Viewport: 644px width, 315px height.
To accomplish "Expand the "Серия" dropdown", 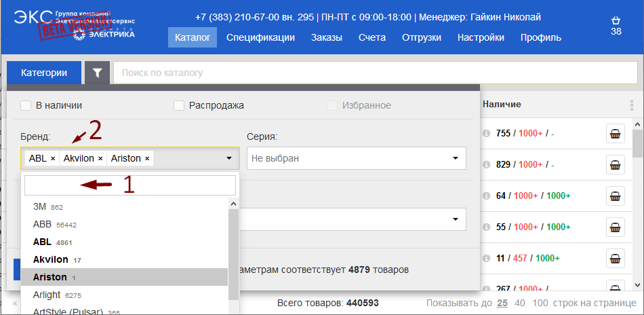I will 357,158.
